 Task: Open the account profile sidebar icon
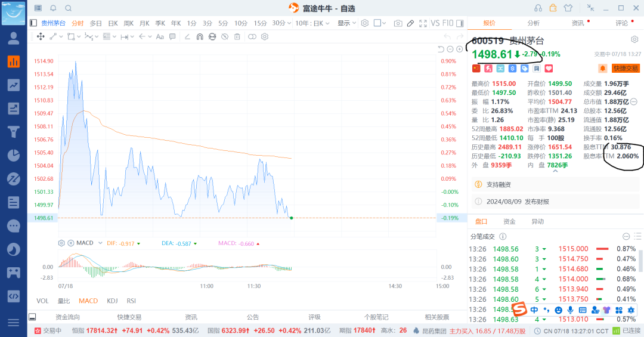coord(14,38)
